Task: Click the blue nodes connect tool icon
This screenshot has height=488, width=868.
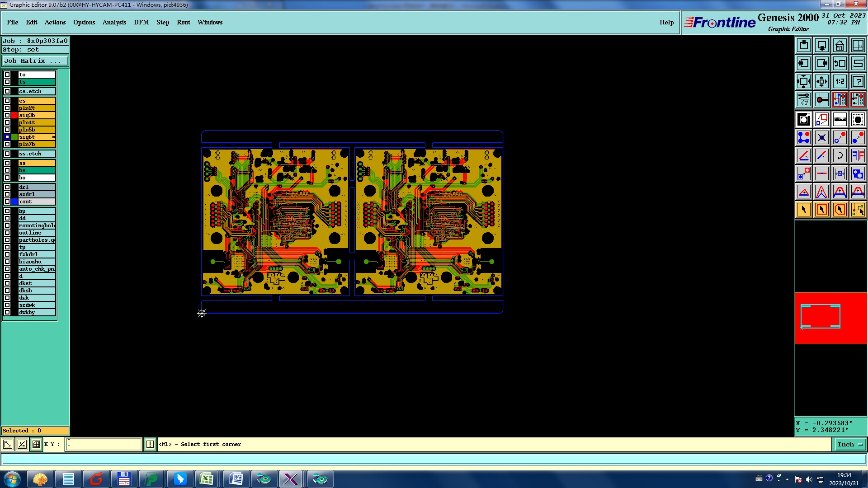Action: [x=804, y=137]
